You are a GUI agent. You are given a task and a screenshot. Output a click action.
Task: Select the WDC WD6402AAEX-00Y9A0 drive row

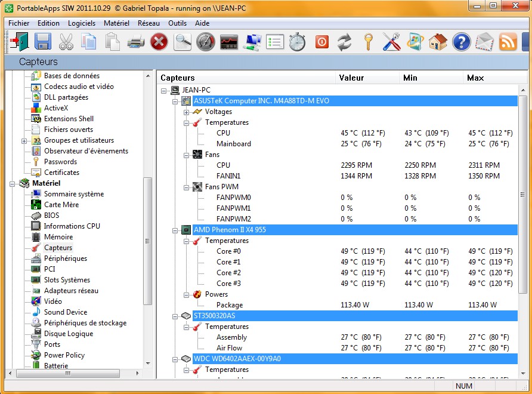(x=355, y=359)
